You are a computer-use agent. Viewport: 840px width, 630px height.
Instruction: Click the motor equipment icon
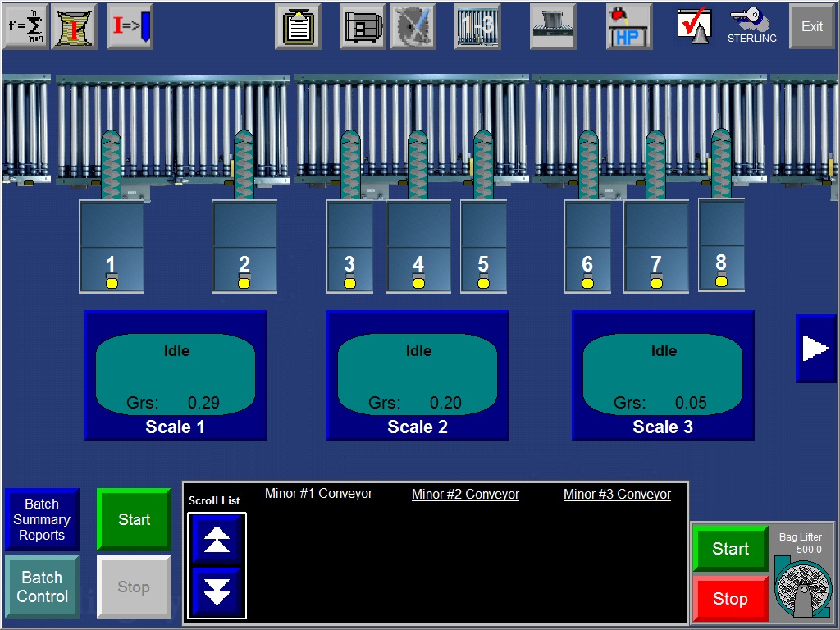pos(363,26)
